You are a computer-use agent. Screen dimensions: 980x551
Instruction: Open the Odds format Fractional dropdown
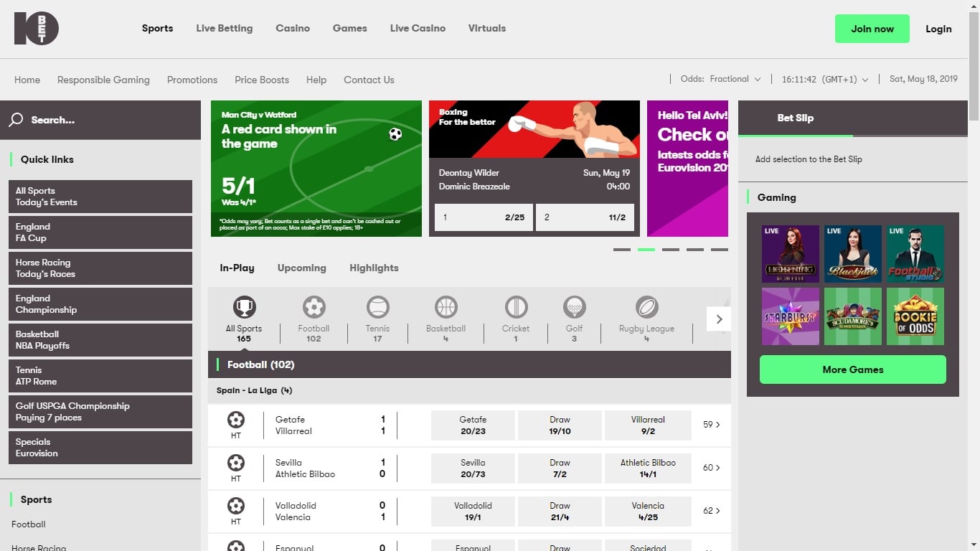(x=735, y=79)
